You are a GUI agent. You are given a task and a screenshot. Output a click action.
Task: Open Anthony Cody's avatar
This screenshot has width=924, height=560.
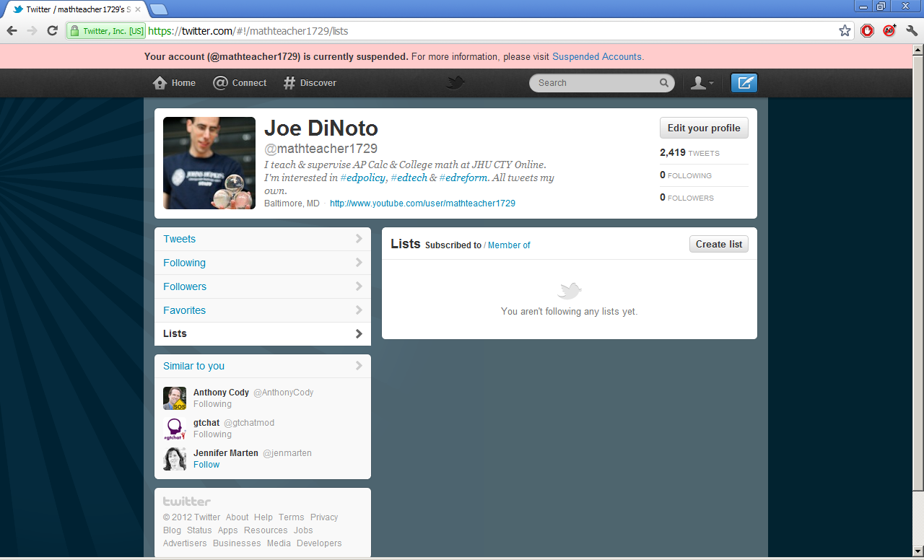pos(175,398)
